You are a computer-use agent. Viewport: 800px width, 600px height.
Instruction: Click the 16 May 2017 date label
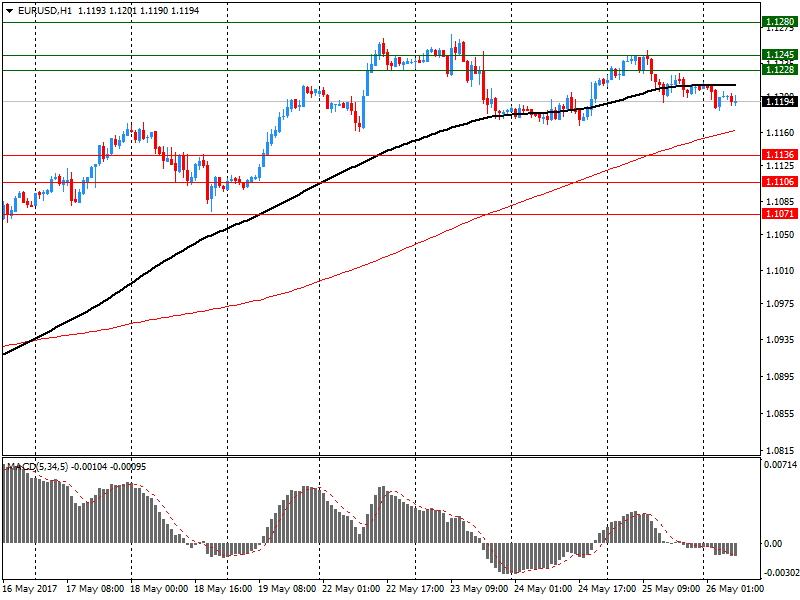30,589
